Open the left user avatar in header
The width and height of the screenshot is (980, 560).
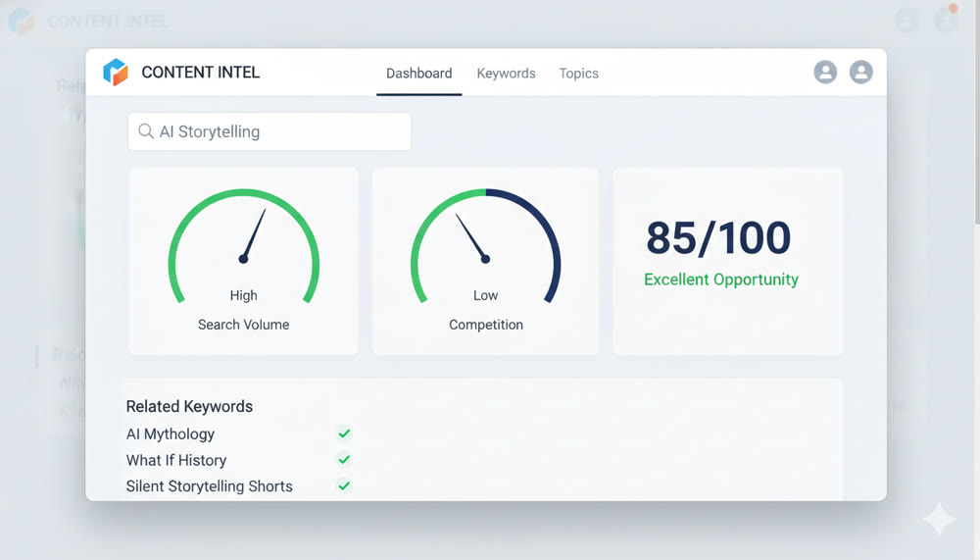825,73
